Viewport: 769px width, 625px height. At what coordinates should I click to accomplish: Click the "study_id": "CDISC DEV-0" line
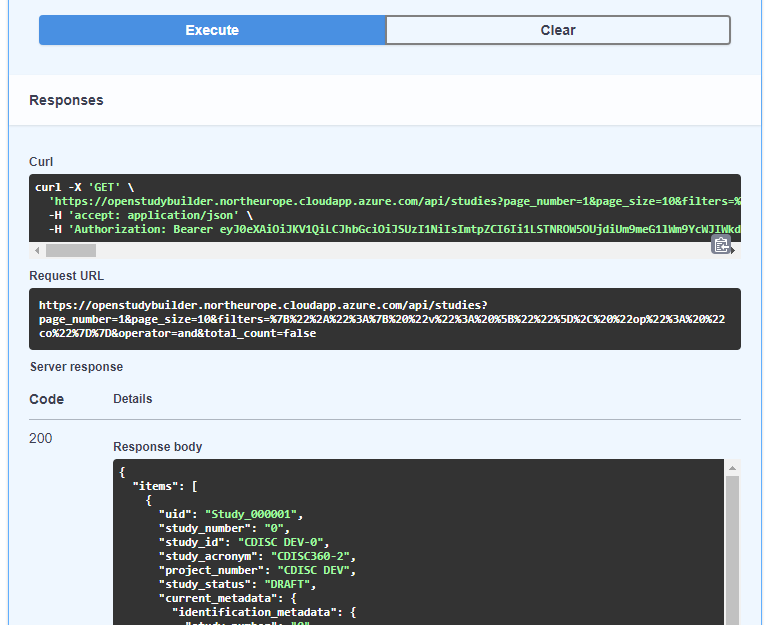(x=244, y=542)
